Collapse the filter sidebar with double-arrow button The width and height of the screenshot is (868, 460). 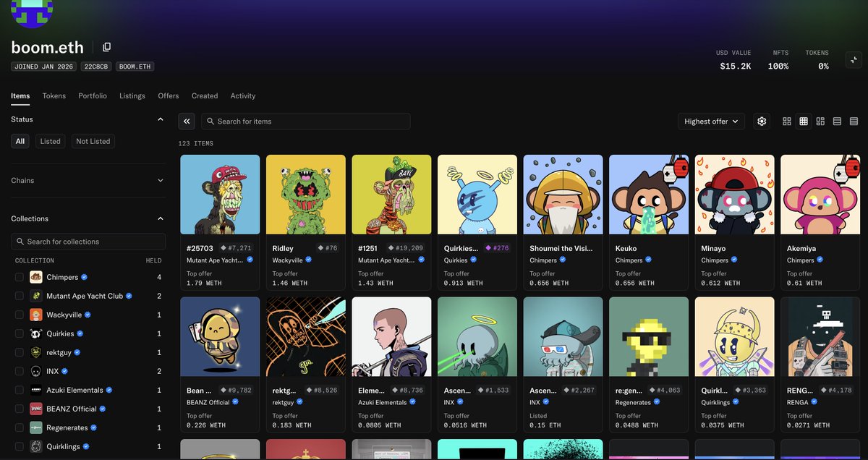point(187,122)
